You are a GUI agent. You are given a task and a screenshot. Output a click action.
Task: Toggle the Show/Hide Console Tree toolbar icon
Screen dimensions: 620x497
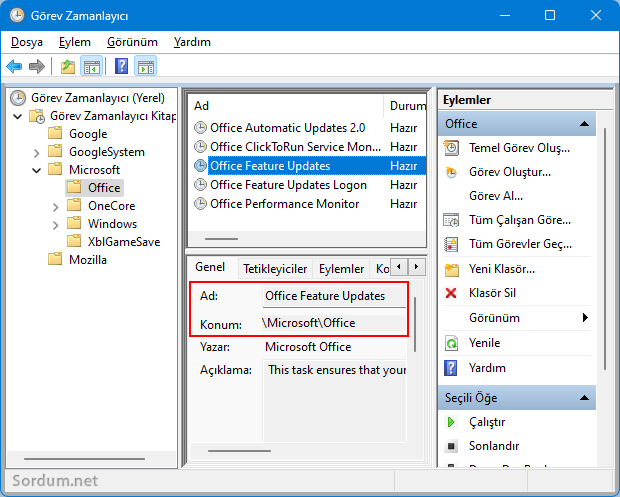pyautogui.click(x=91, y=66)
